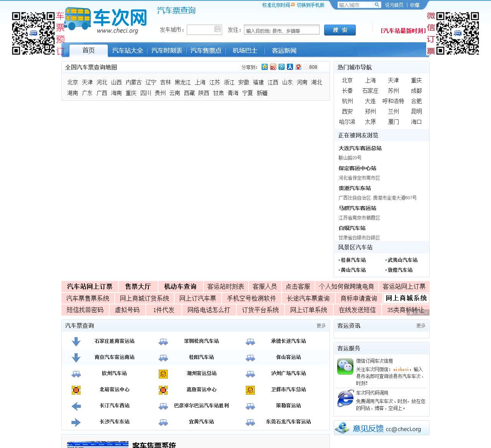
Task: Click the 设为首页 link
Action: [394, 5]
